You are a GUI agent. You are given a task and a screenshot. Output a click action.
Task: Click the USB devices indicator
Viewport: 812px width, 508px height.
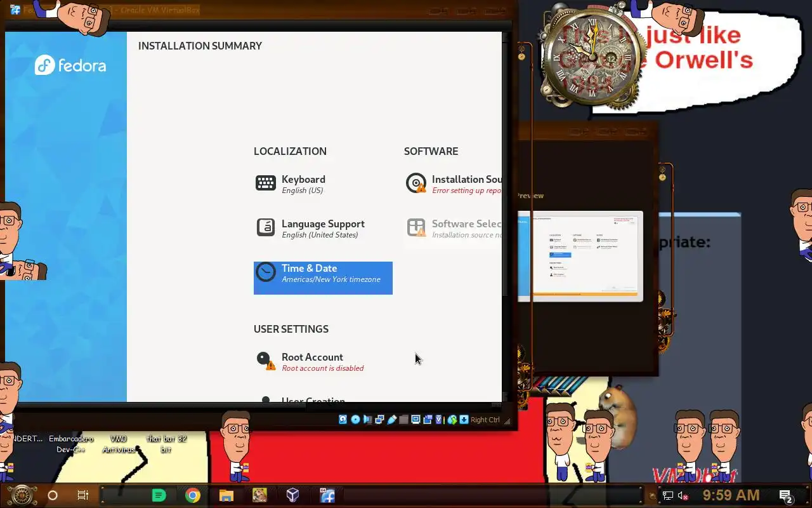(x=391, y=420)
